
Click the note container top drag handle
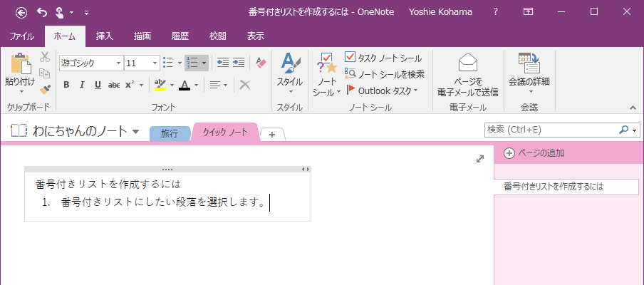[167, 169]
